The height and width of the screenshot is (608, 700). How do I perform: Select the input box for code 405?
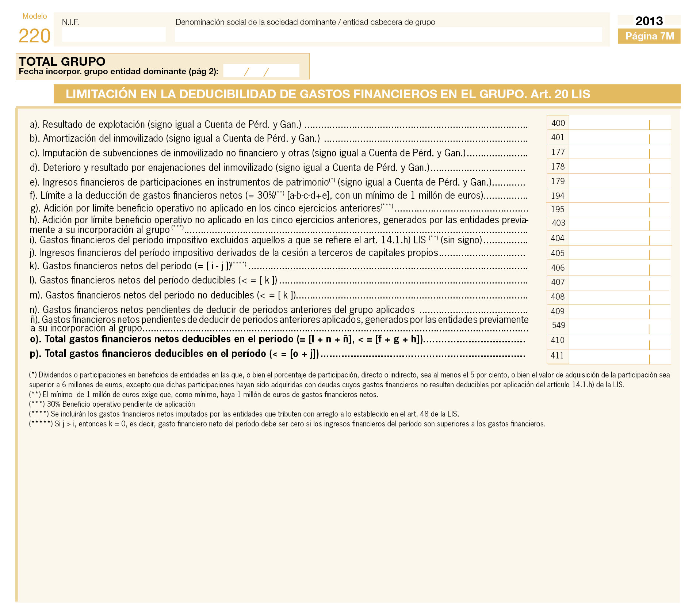pyautogui.click(x=620, y=252)
